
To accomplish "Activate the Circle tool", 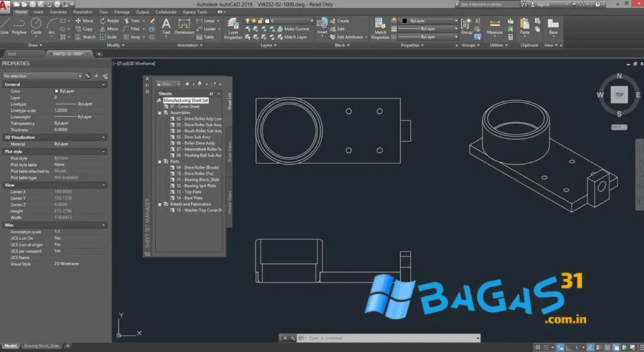I will click(36, 26).
